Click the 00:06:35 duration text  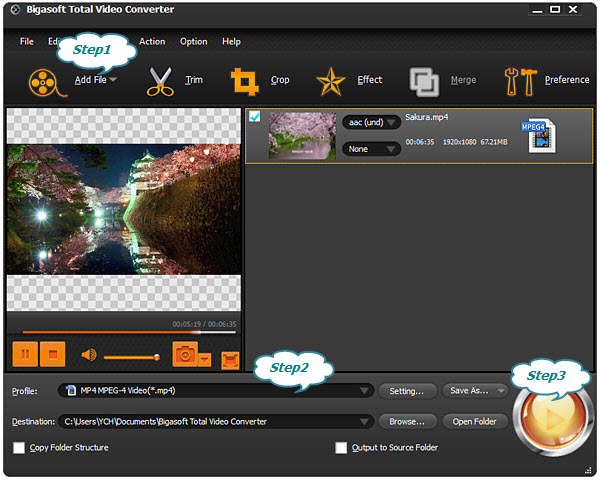pos(420,142)
